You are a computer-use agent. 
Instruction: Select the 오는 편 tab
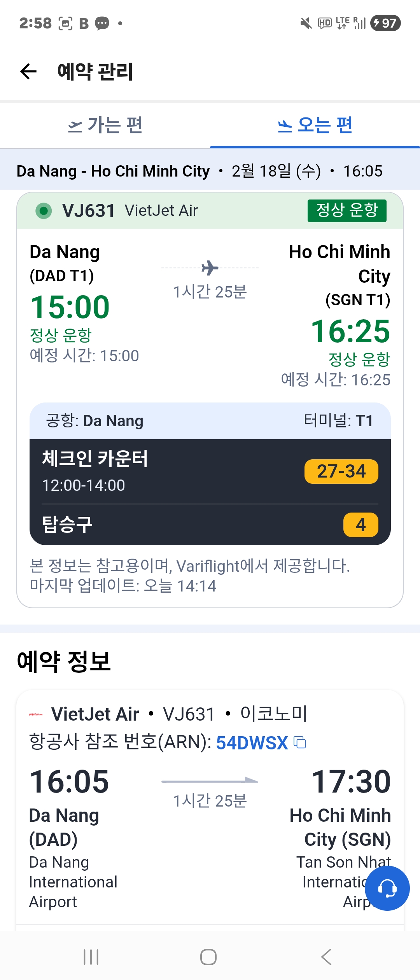(x=315, y=126)
